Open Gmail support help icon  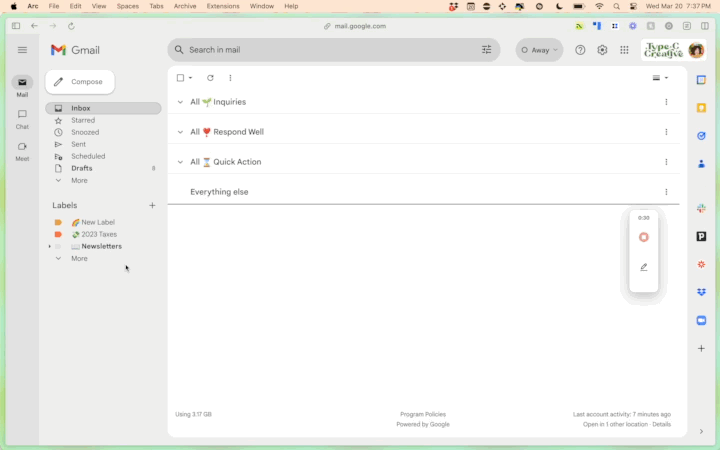click(580, 50)
